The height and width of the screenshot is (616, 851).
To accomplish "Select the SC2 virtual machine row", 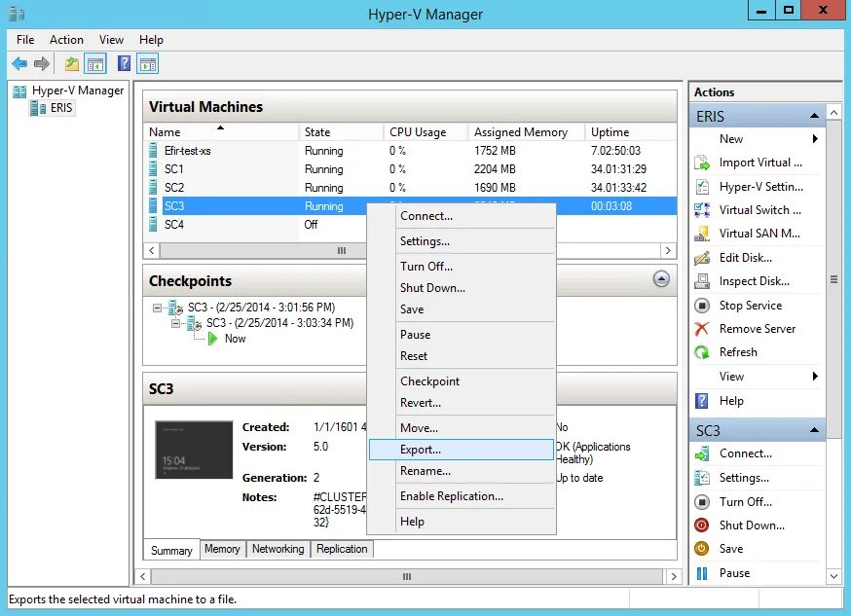I will (x=412, y=188).
